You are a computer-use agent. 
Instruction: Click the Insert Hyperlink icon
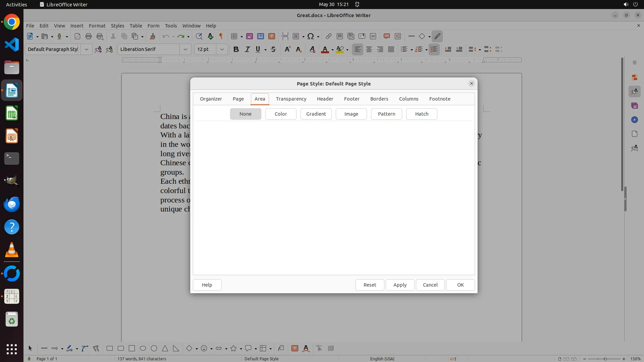[328, 36]
